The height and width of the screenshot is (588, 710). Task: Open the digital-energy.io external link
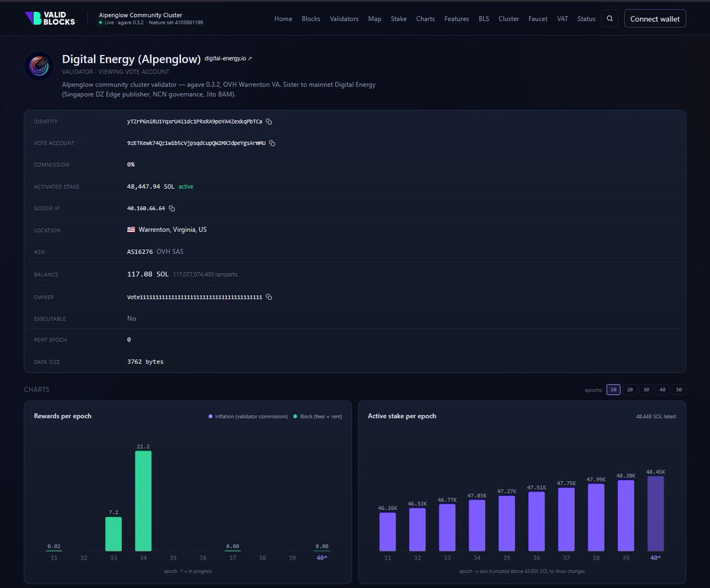pos(228,59)
